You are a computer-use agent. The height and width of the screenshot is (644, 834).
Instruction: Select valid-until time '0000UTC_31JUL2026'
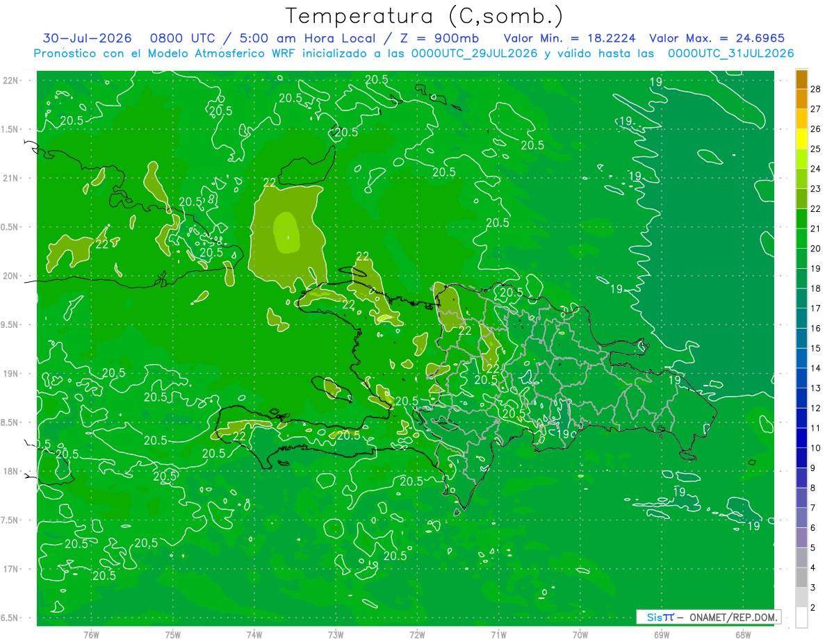point(730,53)
